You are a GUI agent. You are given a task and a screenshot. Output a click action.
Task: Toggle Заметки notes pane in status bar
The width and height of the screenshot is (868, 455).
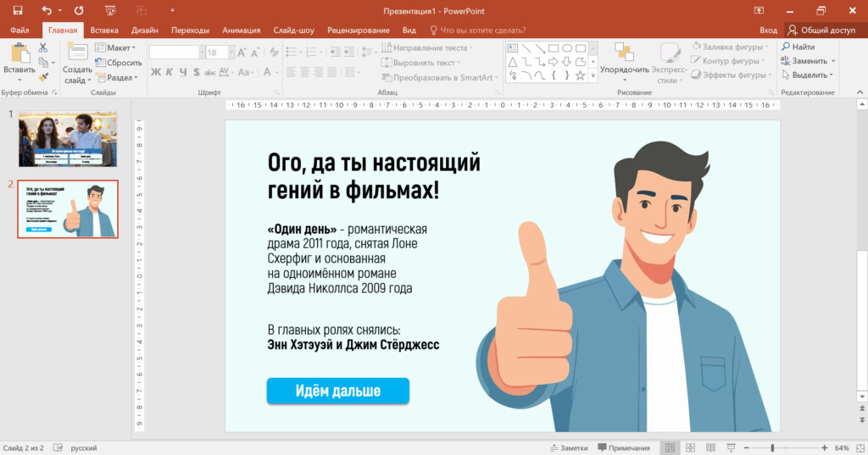[x=569, y=448]
